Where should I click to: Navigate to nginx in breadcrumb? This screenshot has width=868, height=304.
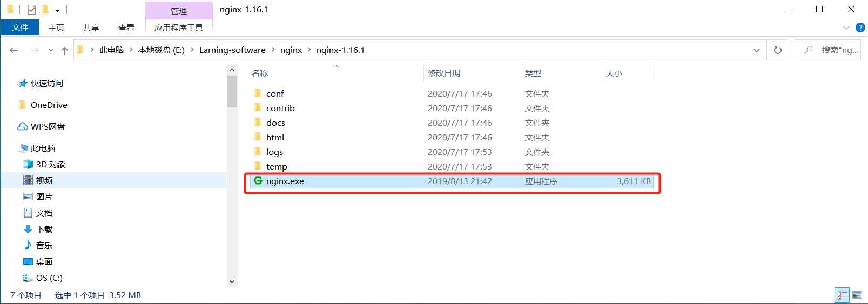291,50
